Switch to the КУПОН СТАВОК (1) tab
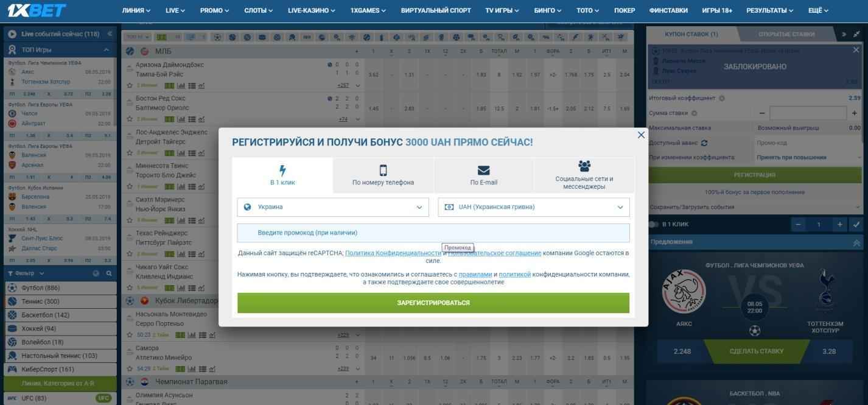The height and width of the screenshot is (405, 868). coord(691,34)
